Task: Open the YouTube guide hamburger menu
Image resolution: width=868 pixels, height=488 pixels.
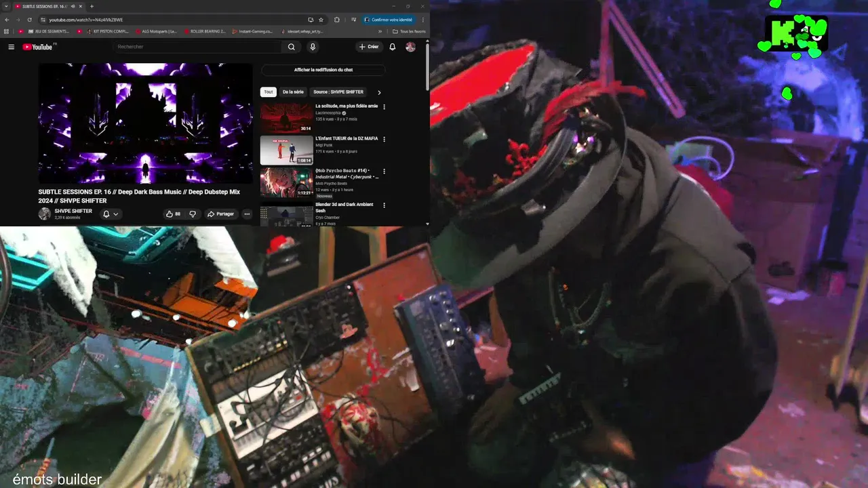Action: pos(11,47)
